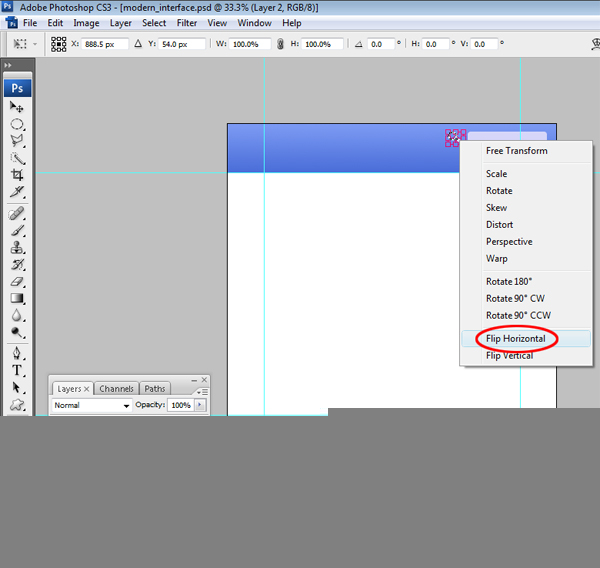
Task: Click the Y position field
Action: (182, 44)
